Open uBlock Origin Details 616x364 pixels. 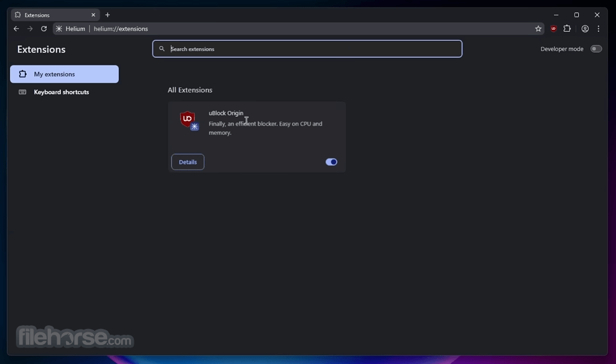coord(188,162)
